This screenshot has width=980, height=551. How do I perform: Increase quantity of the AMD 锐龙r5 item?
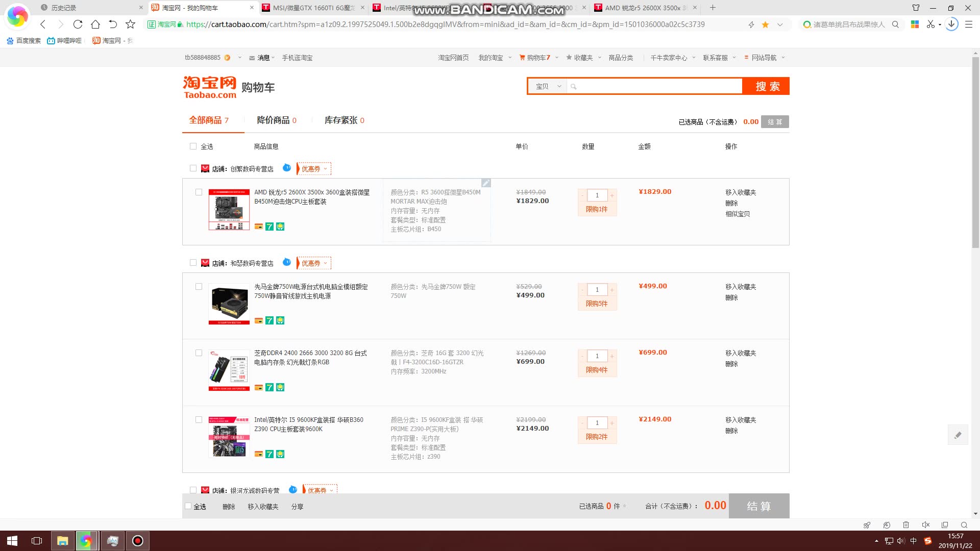pos(612,195)
